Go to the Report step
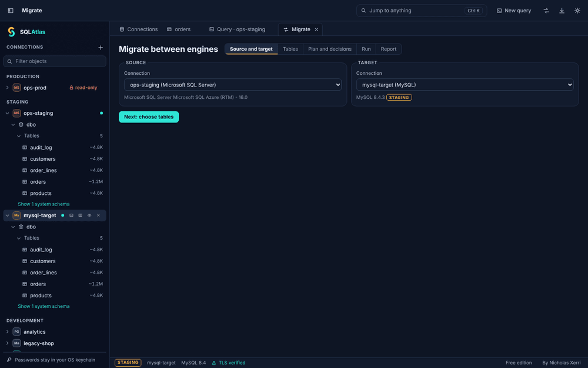Screen dimensions: 588x368 point(389,49)
